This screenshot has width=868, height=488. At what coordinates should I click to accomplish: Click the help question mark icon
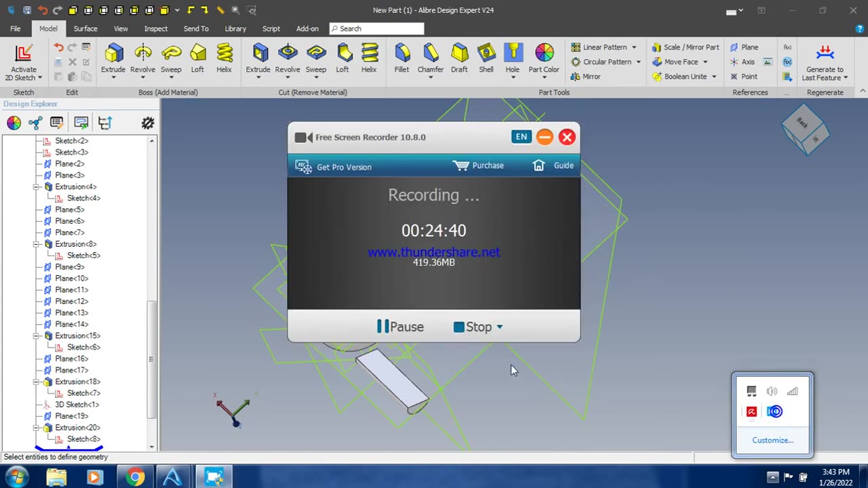pyautogui.click(x=860, y=28)
